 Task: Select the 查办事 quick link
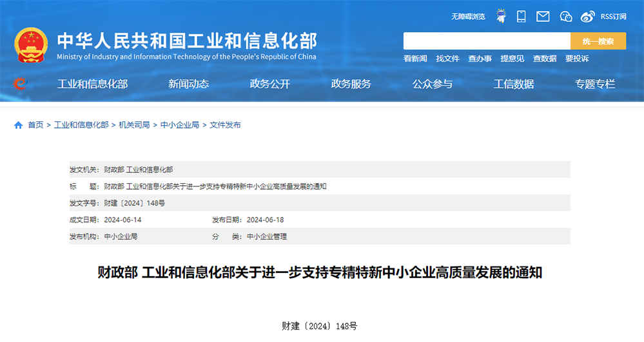click(480, 58)
